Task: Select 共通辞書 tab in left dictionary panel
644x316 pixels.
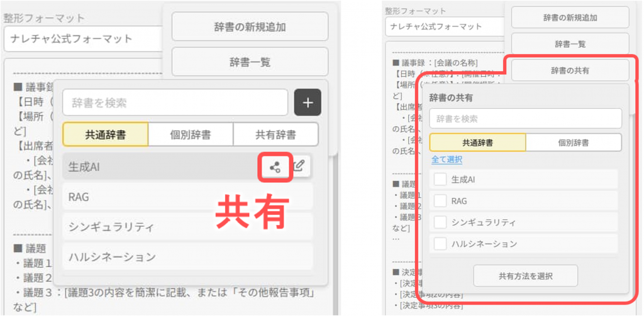Action: pos(106,134)
